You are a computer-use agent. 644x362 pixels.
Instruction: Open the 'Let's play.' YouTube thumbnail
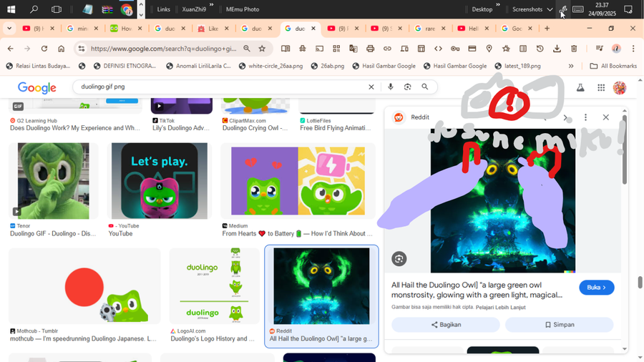[x=160, y=180]
